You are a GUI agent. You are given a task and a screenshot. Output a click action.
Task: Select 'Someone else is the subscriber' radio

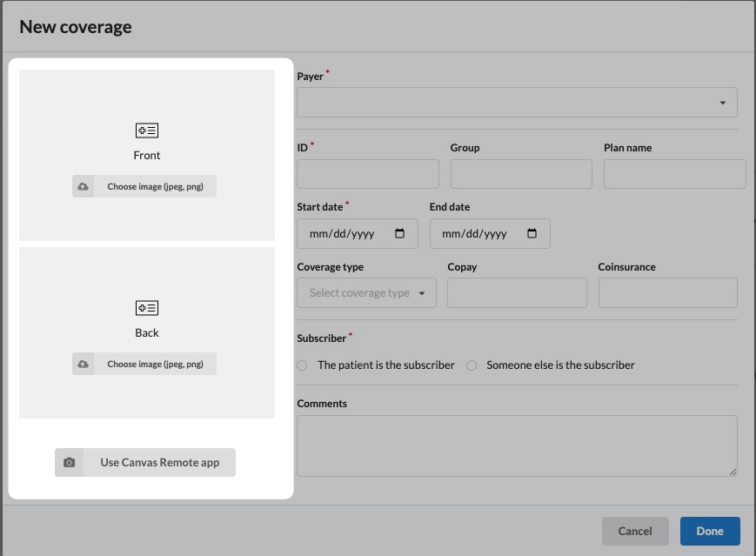(472, 365)
